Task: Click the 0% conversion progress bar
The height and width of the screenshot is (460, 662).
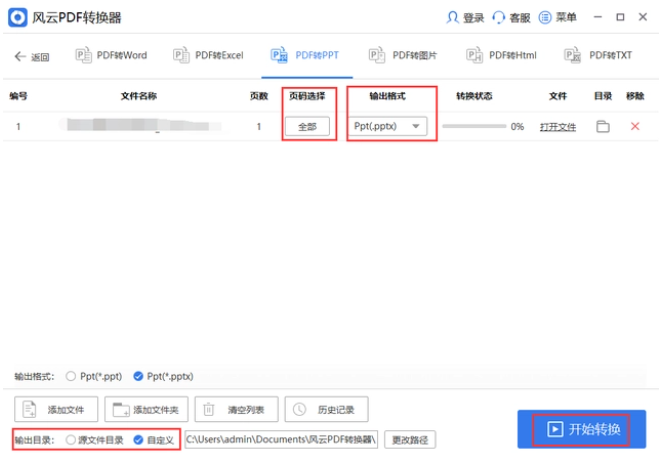Action: tap(474, 126)
